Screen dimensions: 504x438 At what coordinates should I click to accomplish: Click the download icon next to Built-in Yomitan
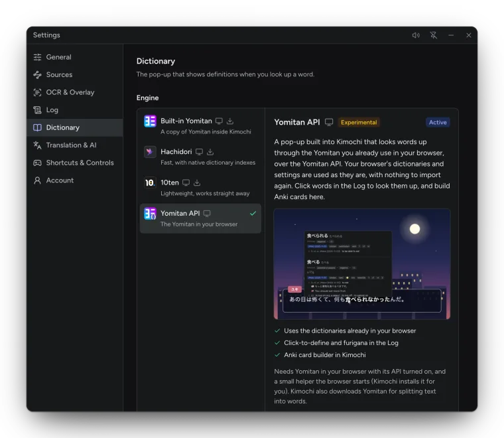pos(230,121)
